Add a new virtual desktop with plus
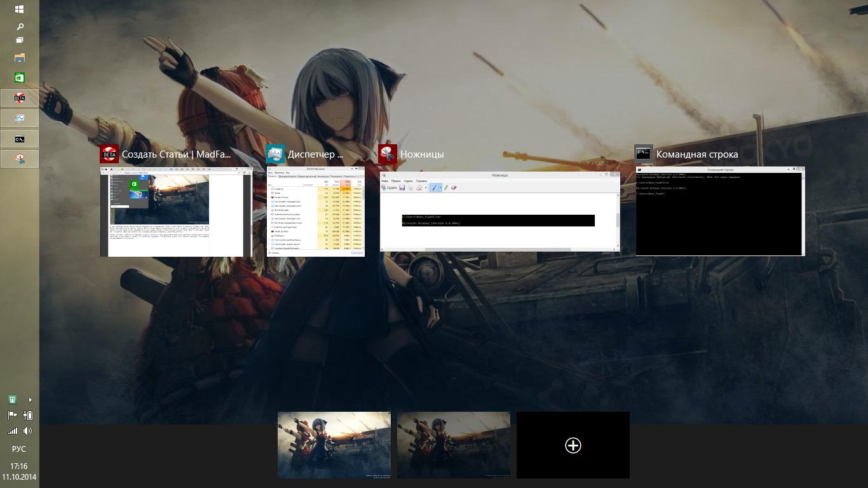The height and width of the screenshot is (488, 868). point(573,445)
